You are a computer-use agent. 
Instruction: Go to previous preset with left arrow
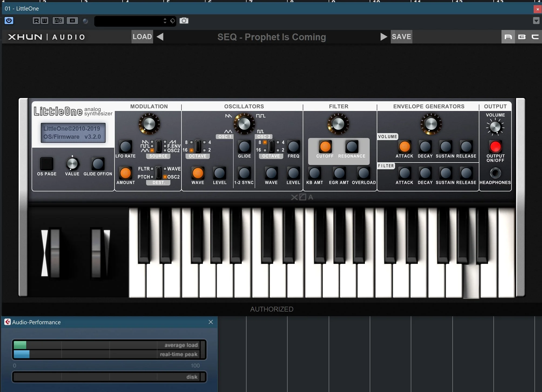point(160,37)
